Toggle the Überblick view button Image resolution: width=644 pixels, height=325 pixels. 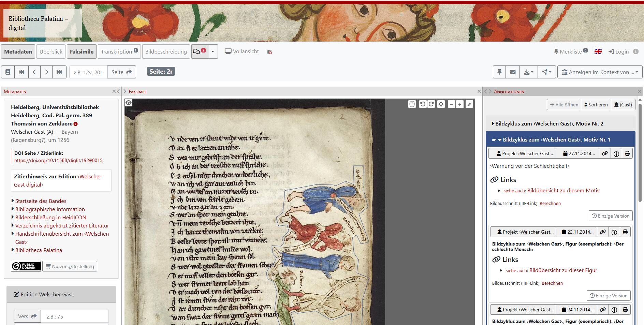[x=51, y=51]
